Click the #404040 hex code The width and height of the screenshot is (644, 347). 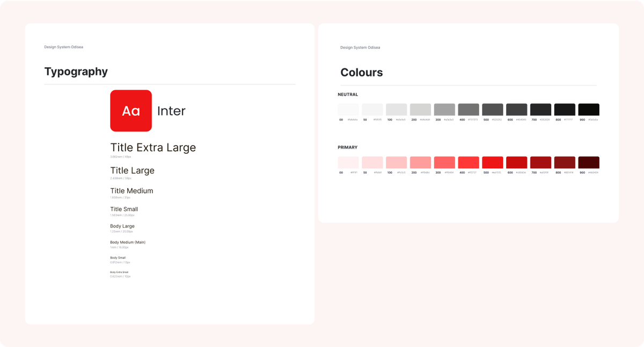[x=522, y=120]
